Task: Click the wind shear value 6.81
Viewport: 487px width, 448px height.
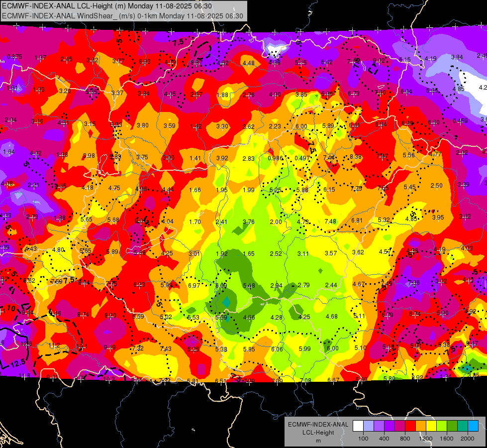Action: (357, 221)
